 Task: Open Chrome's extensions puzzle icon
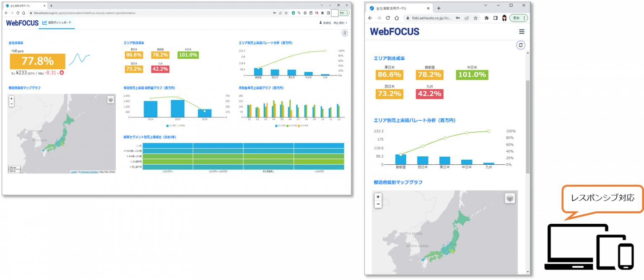(323, 13)
